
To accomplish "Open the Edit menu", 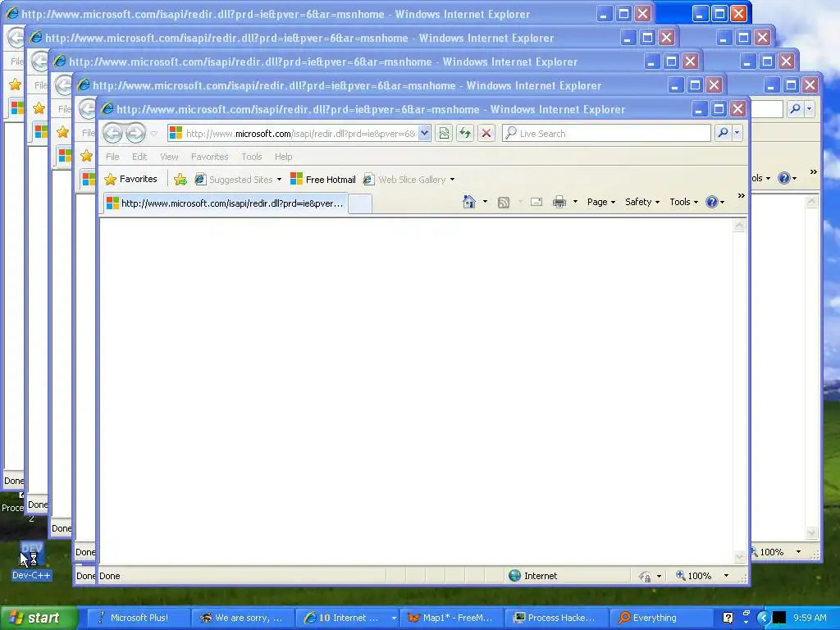I will (139, 157).
